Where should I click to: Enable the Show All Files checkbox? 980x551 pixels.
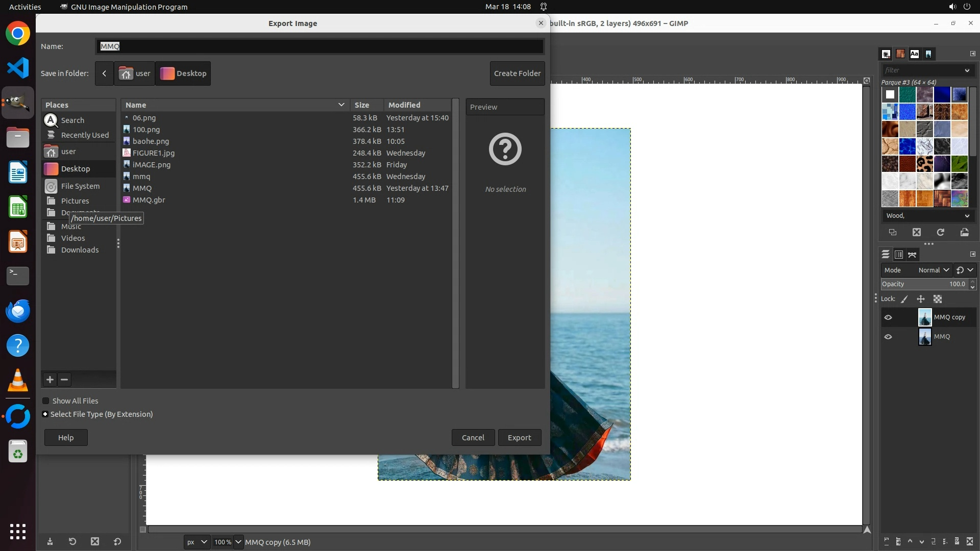(46, 401)
